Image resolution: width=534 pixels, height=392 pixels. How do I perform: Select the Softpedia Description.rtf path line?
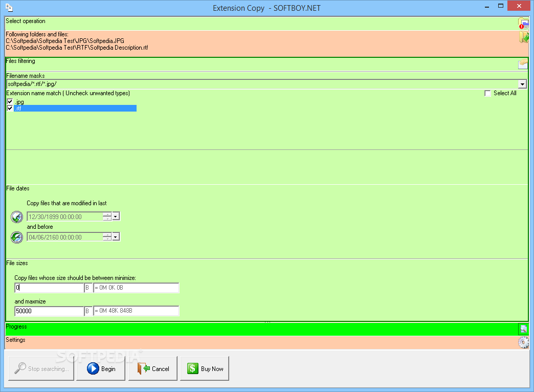[x=77, y=48]
